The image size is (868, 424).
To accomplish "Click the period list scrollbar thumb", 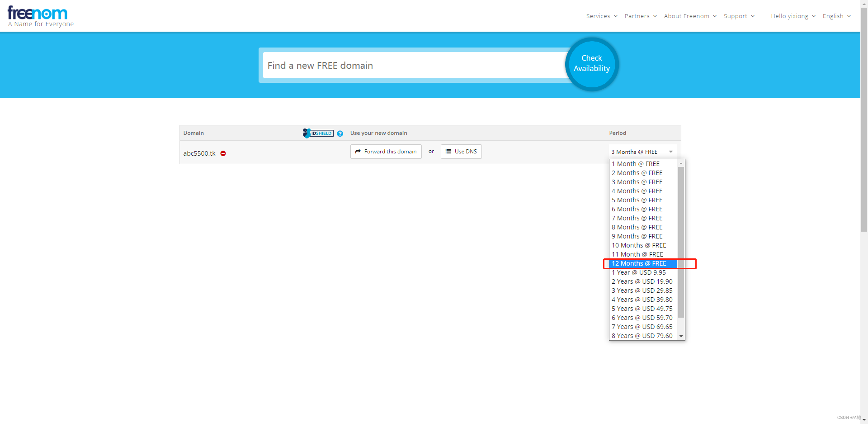I will pos(681,242).
